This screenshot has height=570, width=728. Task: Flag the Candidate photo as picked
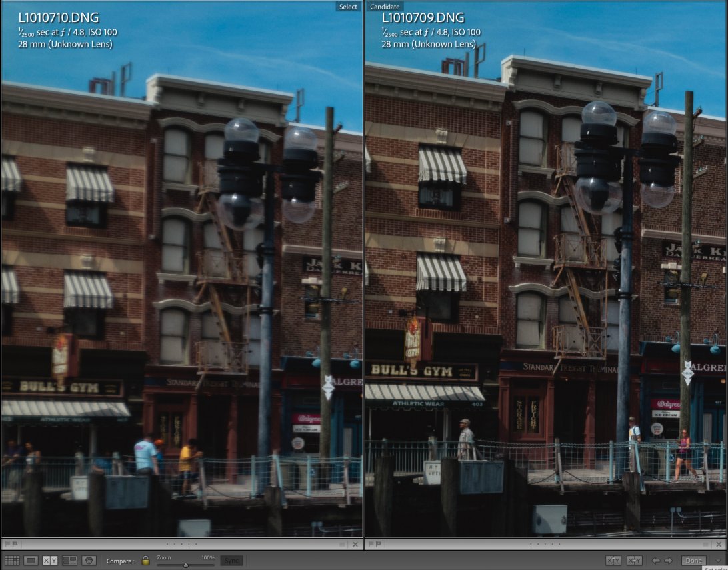(x=370, y=545)
